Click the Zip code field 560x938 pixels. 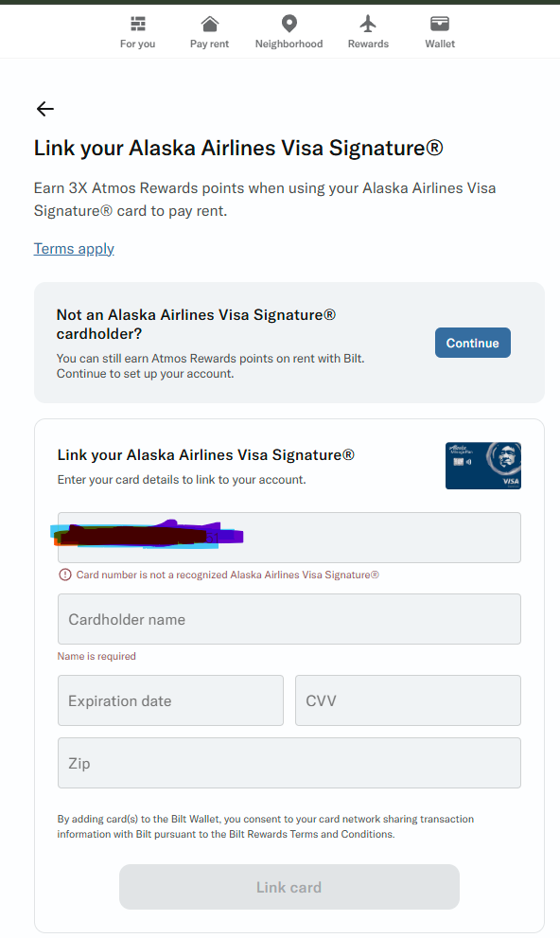(289, 763)
